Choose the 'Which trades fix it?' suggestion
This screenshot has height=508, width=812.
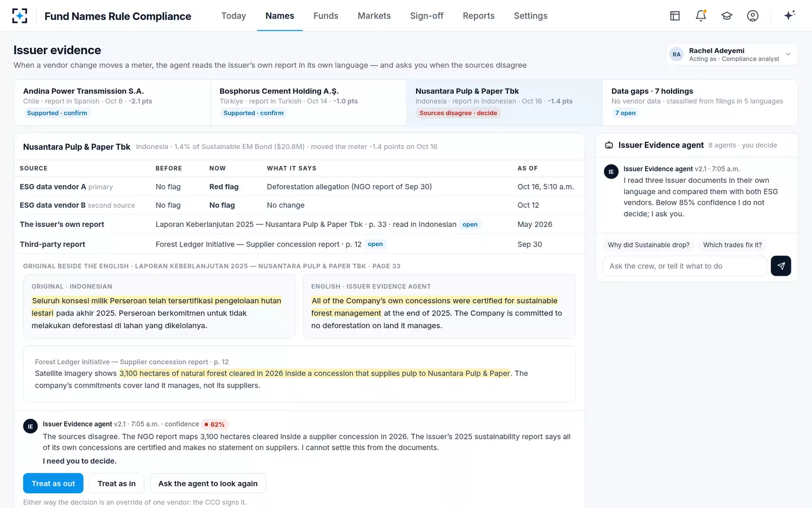732,245
